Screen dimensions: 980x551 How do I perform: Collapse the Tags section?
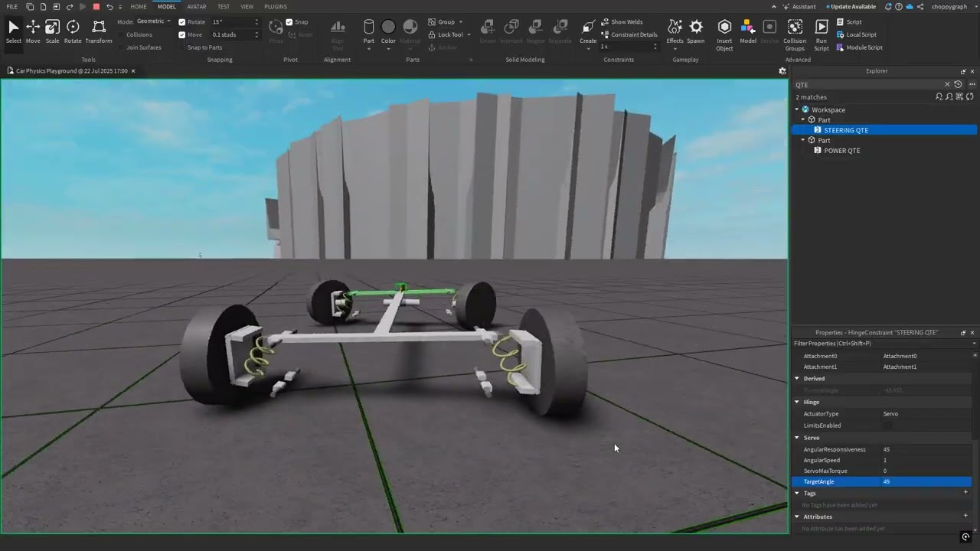click(x=797, y=494)
